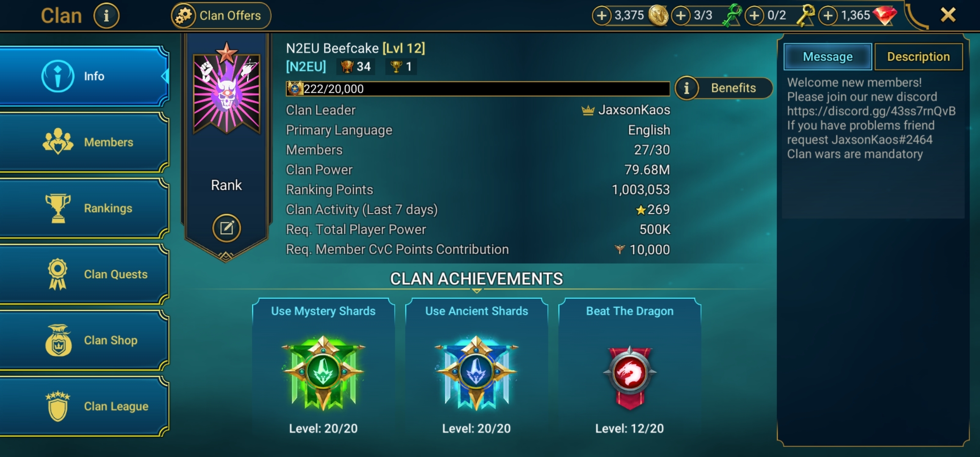Select the Use Ancient Shards achievement badge

coord(476,373)
